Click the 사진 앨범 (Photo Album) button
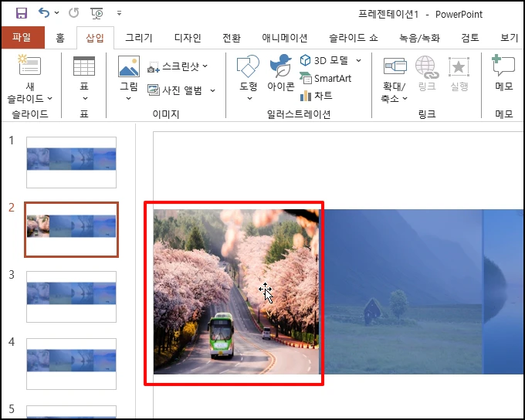Image resolution: width=525 pixels, height=420 pixels. (x=174, y=90)
